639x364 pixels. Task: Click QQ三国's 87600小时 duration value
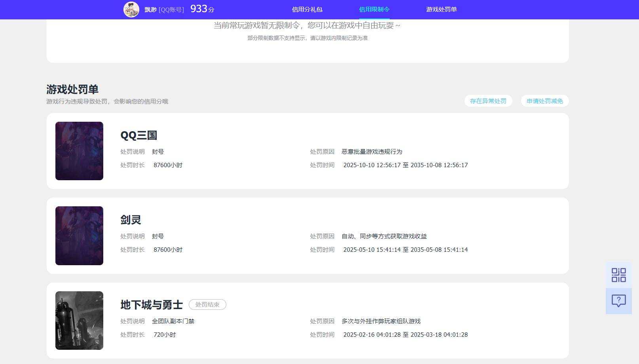pos(168,165)
